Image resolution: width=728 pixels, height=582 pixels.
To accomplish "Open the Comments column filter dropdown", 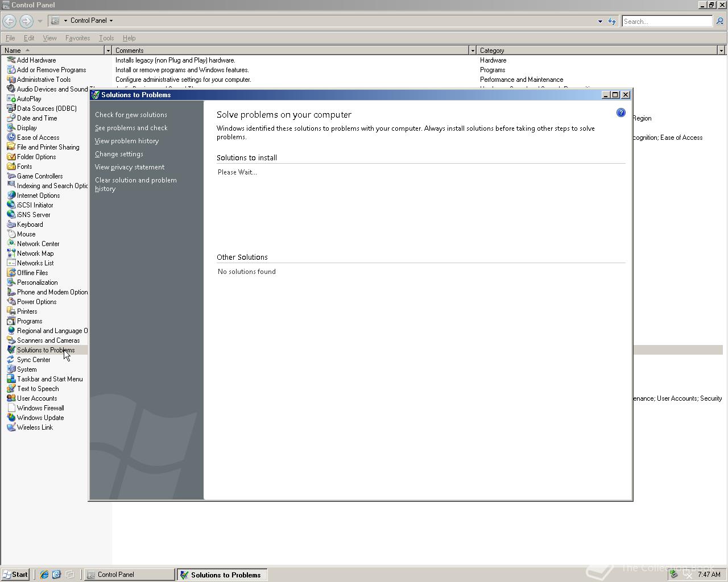I will pyautogui.click(x=472, y=51).
